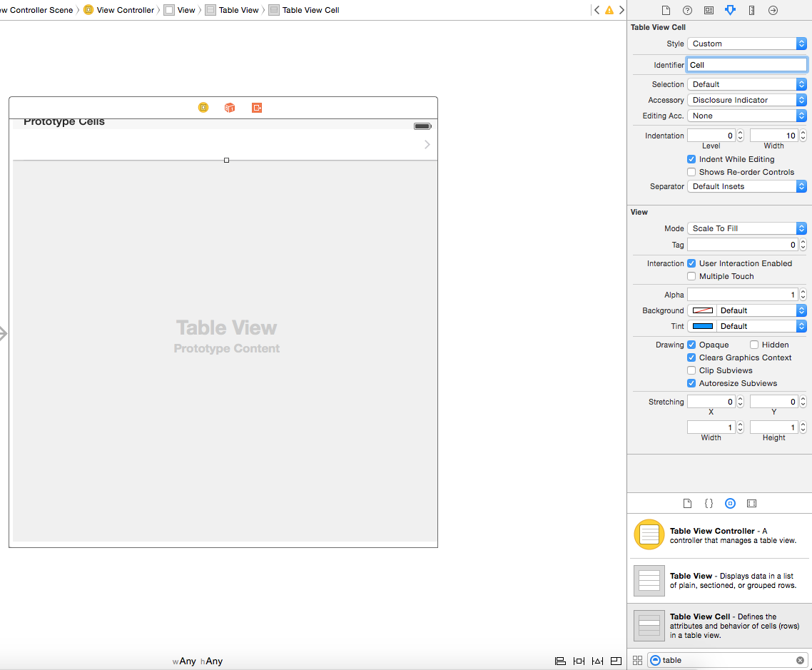Enable Shows Re-order Controls checkbox
812x670 pixels.
(691, 172)
